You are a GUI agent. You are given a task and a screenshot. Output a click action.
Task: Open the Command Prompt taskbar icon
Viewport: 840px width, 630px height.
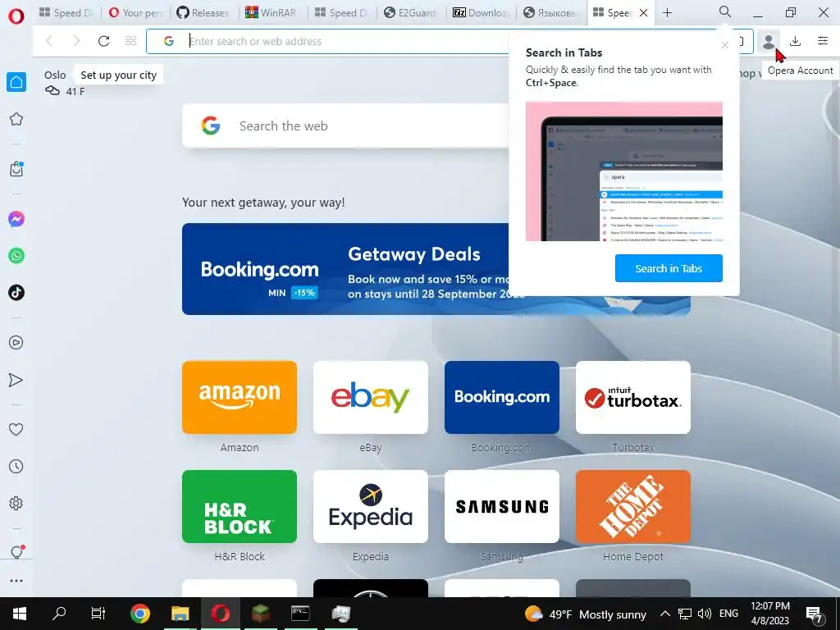pyautogui.click(x=300, y=614)
